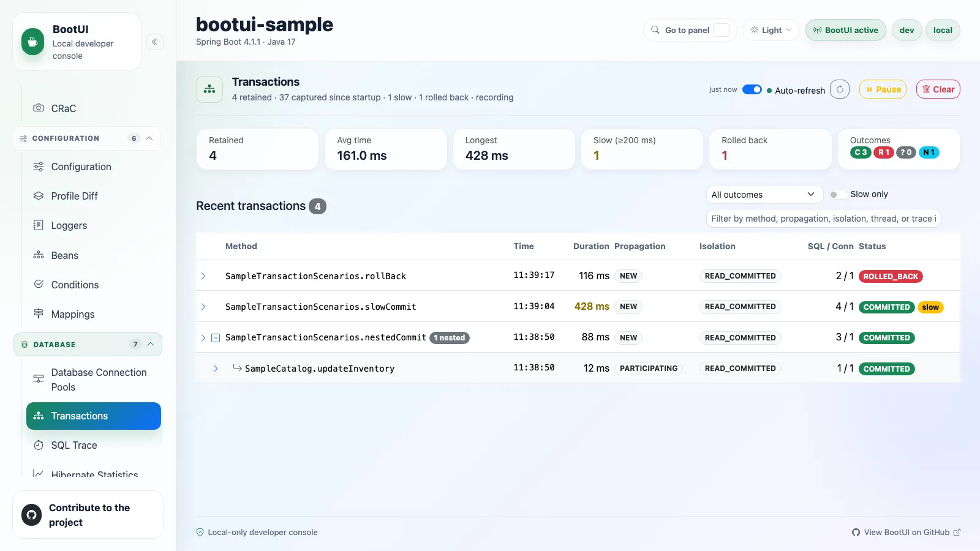Click the Isolation column header
This screenshot has width=980, height=551.
click(717, 246)
